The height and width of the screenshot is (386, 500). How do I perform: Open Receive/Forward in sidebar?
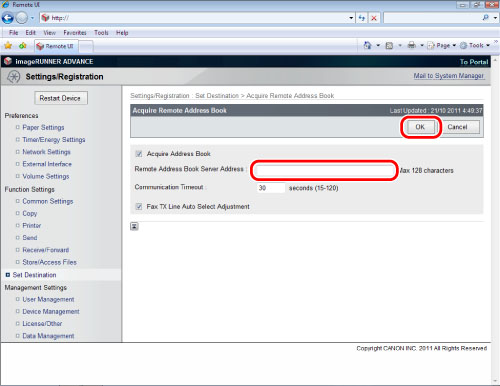coord(46,250)
